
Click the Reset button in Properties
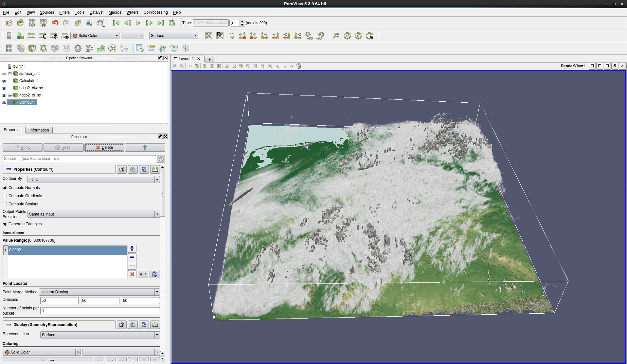coord(63,147)
